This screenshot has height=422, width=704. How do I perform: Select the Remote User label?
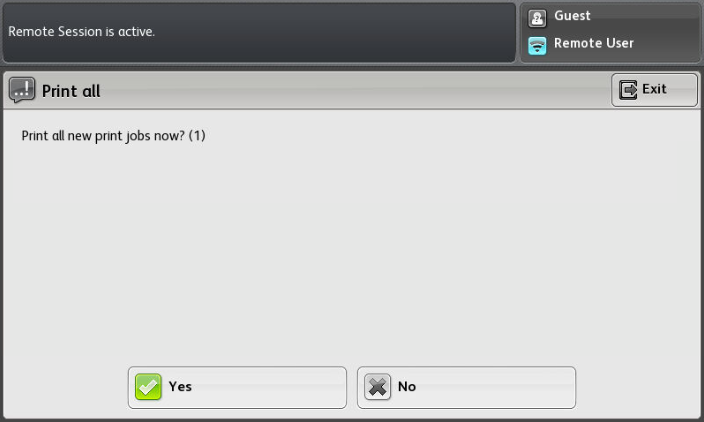pos(594,43)
